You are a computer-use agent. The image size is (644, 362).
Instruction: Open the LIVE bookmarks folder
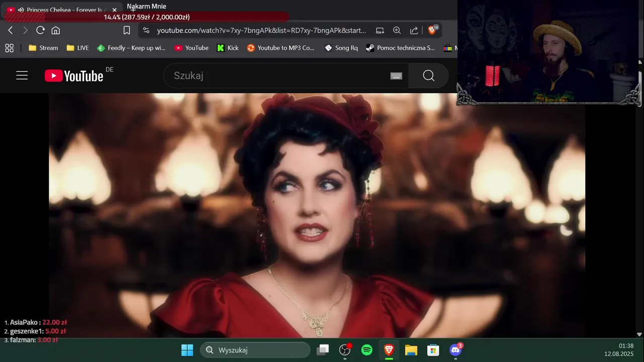(x=77, y=48)
